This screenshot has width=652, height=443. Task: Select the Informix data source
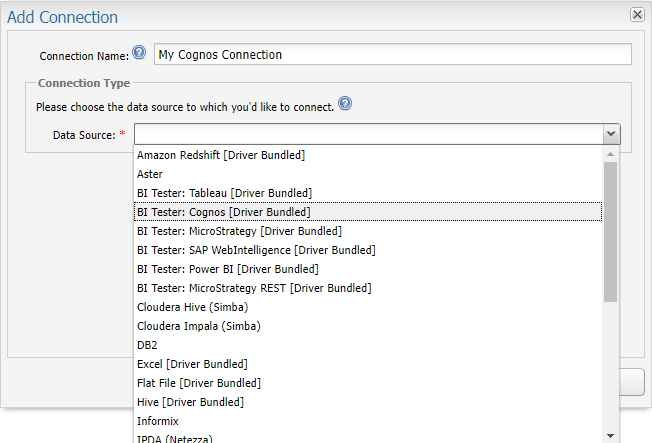coord(368,421)
